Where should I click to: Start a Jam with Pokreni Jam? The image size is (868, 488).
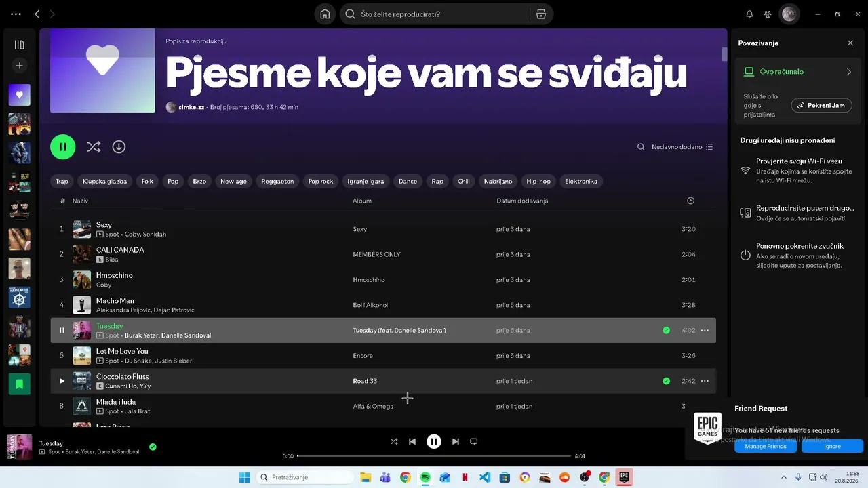[x=821, y=106]
